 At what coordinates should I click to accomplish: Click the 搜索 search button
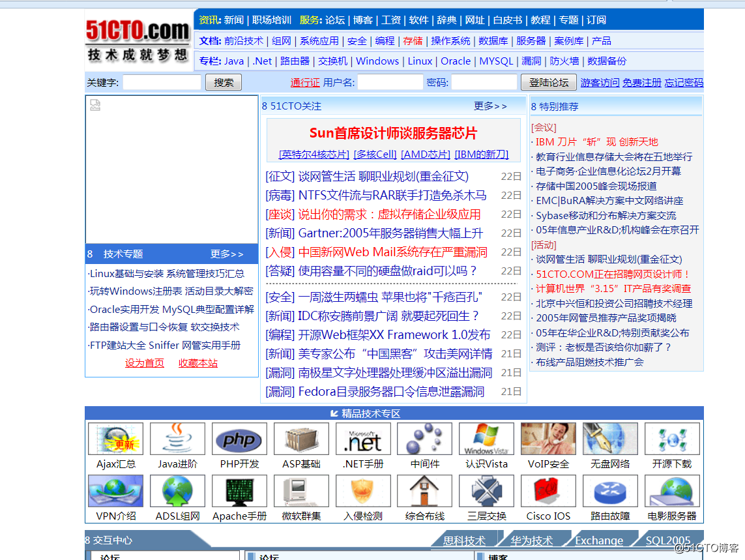click(x=224, y=82)
